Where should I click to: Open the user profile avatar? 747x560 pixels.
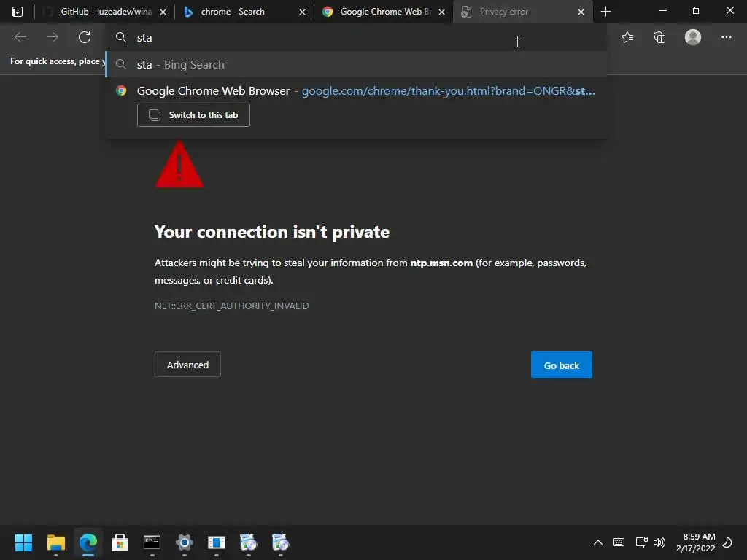pos(693,37)
